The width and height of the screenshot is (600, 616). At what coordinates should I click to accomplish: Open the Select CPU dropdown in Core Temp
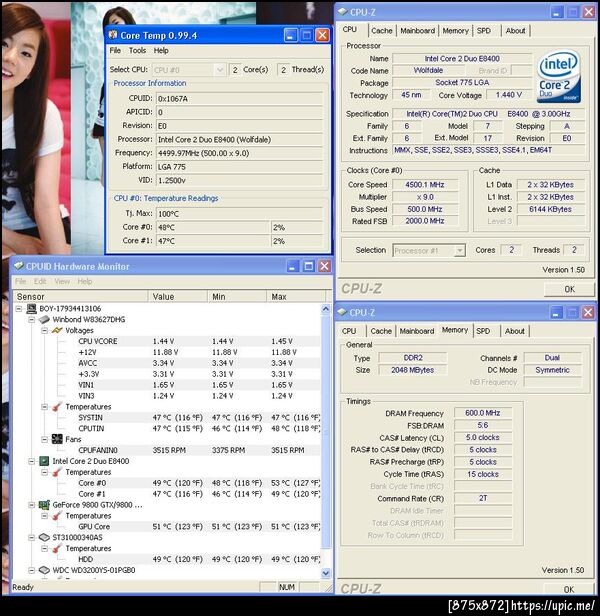pyautogui.click(x=220, y=70)
